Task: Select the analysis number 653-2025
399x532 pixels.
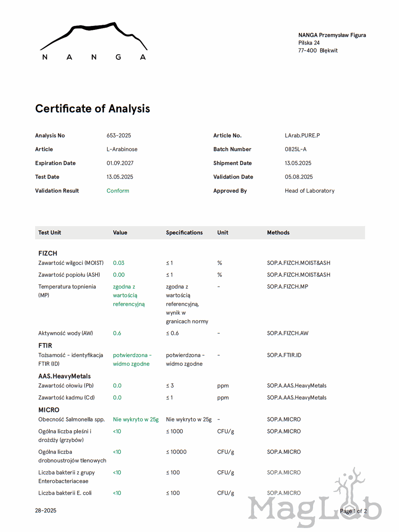Action: (119, 136)
